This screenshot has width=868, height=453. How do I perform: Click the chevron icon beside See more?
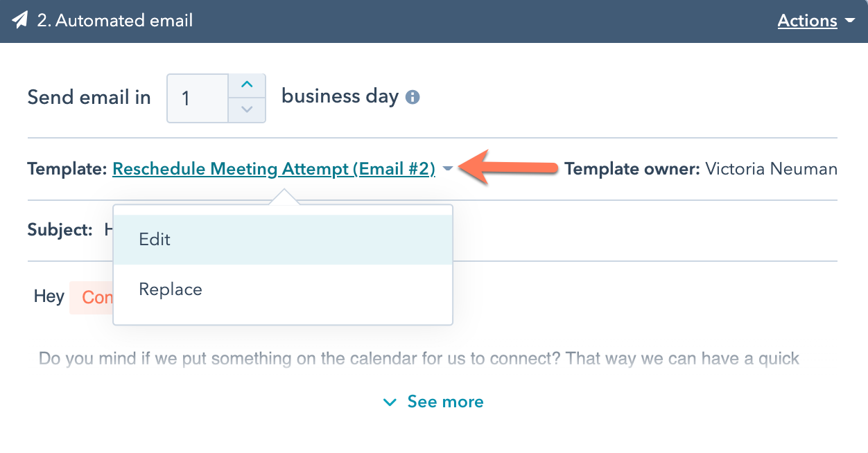pyautogui.click(x=390, y=402)
